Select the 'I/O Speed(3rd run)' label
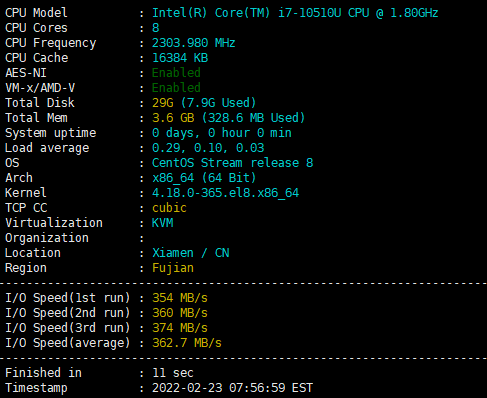487x398 pixels. [68, 328]
